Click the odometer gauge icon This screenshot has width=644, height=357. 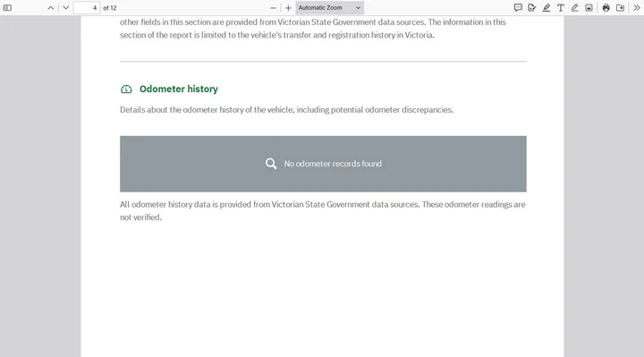(126, 89)
